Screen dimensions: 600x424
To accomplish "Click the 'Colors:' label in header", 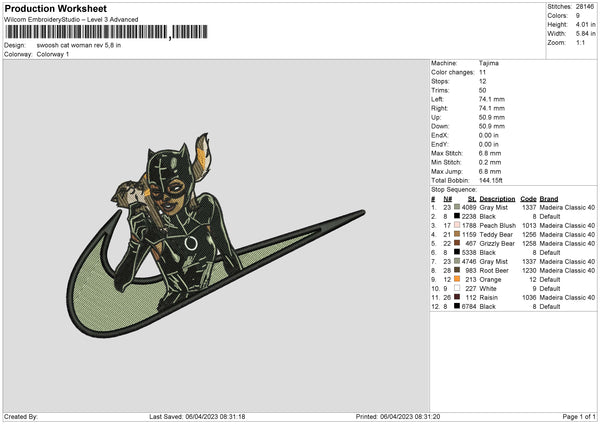I will click(557, 16).
